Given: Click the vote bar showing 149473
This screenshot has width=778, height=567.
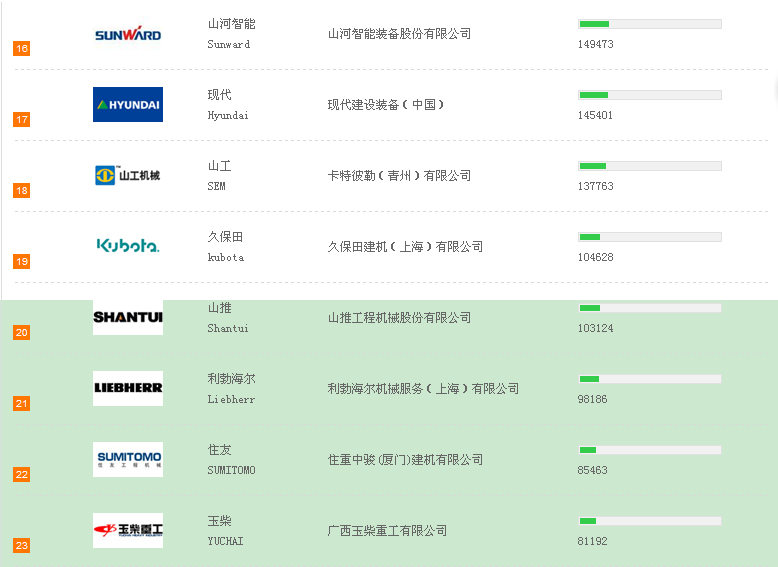Looking at the screenshot, I should coord(649,24).
